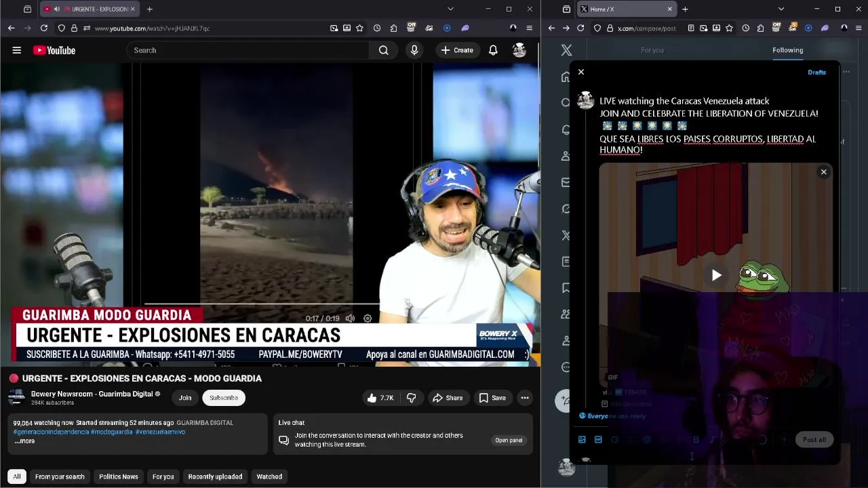The width and height of the screenshot is (868, 488).
Task: Switch to the Following tab
Action: pyautogui.click(x=787, y=50)
